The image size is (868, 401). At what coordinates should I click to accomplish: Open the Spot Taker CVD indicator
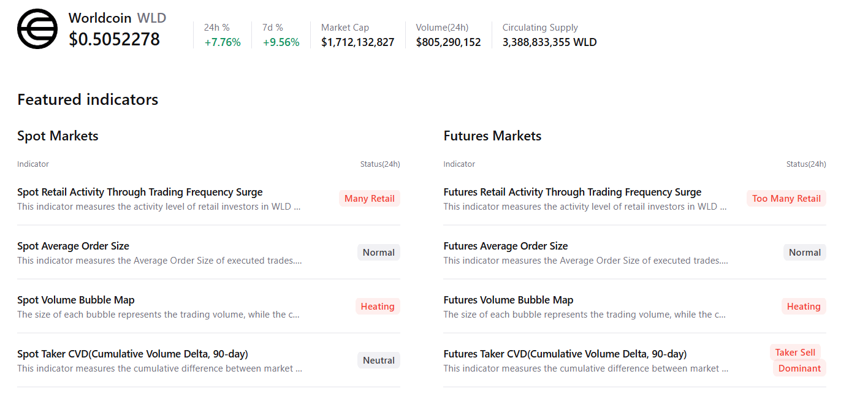tap(132, 354)
